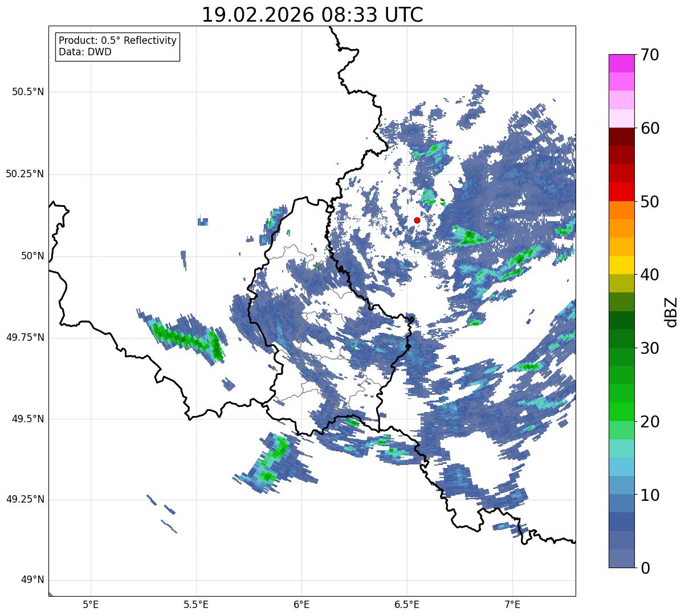Click the Product: 0.5° Reflectivity label

[x=117, y=40]
